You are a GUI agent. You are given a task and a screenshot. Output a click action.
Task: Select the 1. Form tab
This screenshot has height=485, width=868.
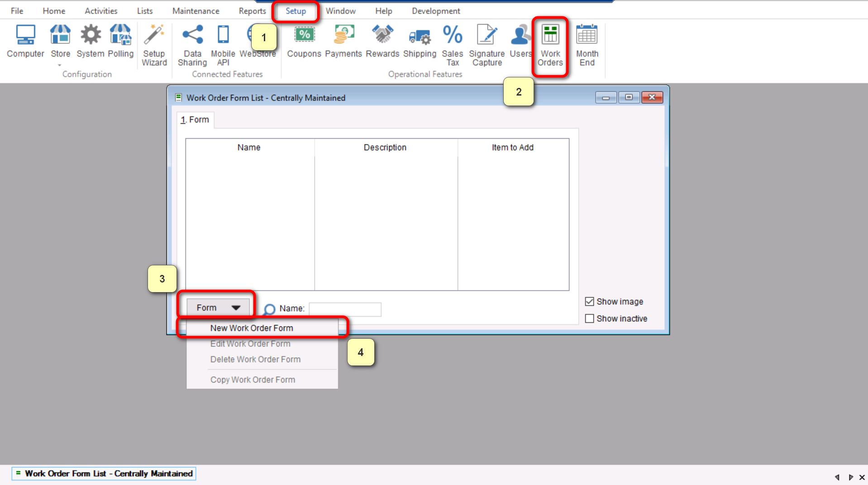(195, 120)
